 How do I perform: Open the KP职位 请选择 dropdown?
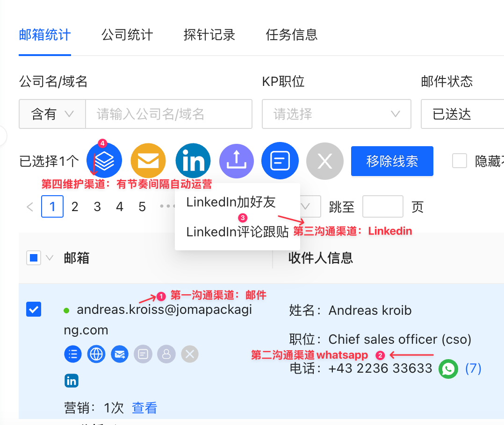tap(337, 114)
